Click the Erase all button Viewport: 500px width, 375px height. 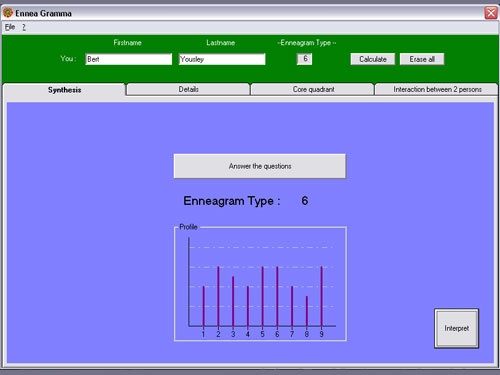tap(422, 59)
